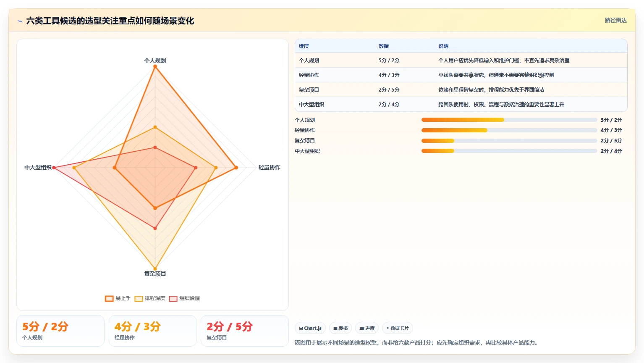Image resolution: width=644 pixels, height=363 pixels.
Task: Click the chart title 六类工具候选的选型关注重点
Action: [110, 21]
